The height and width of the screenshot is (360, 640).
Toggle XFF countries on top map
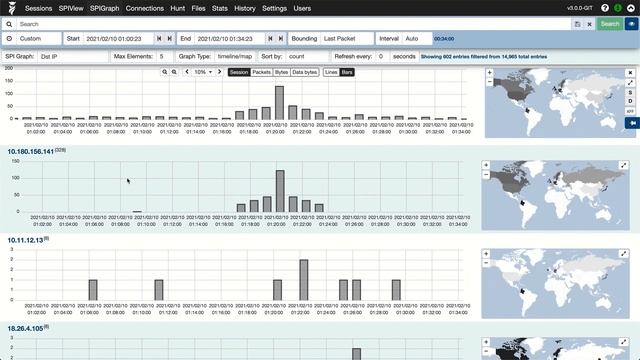click(x=630, y=111)
